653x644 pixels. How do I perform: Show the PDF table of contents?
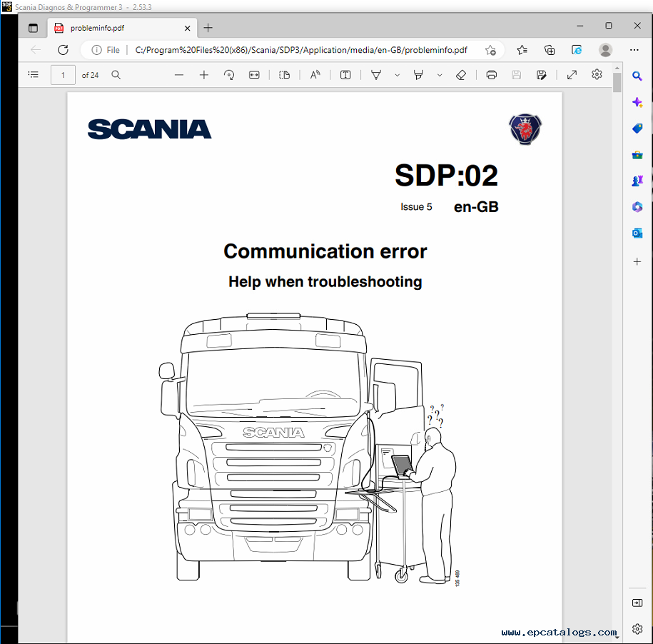tap(34, 75)
